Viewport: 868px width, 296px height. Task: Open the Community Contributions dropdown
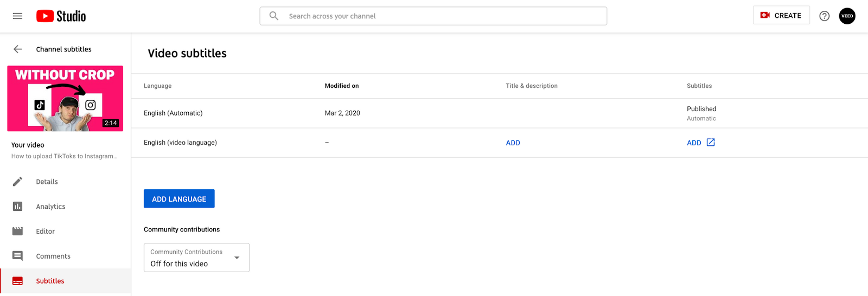click(x=196, y=258)
